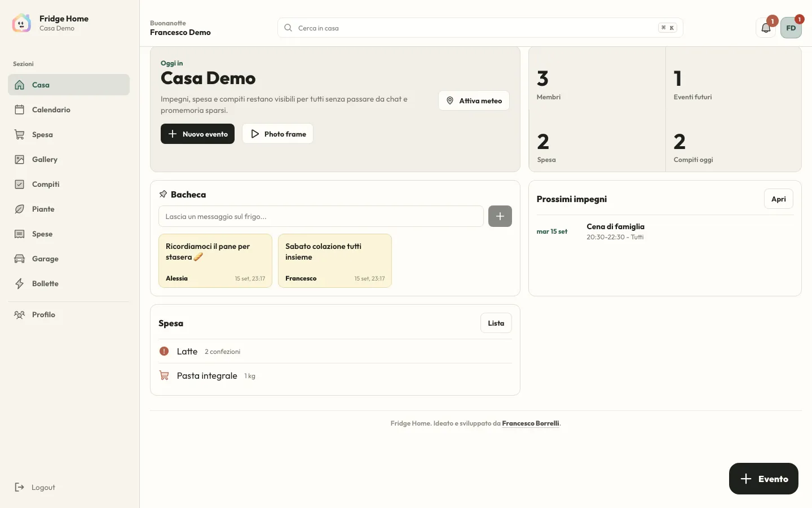Screen dimensions: 812x508
Task: Select the Pasta integrale item
Action: 335,375
